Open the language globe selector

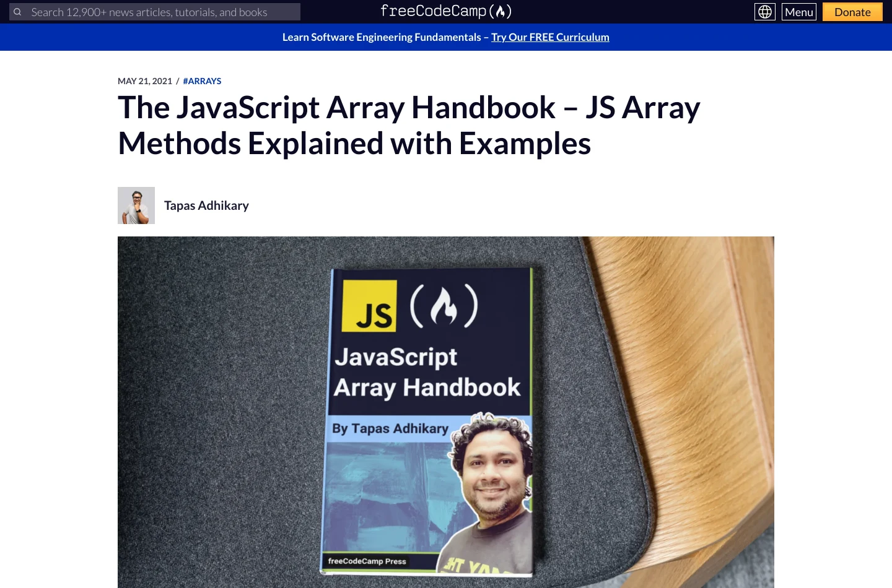click(x=765, y=12)
